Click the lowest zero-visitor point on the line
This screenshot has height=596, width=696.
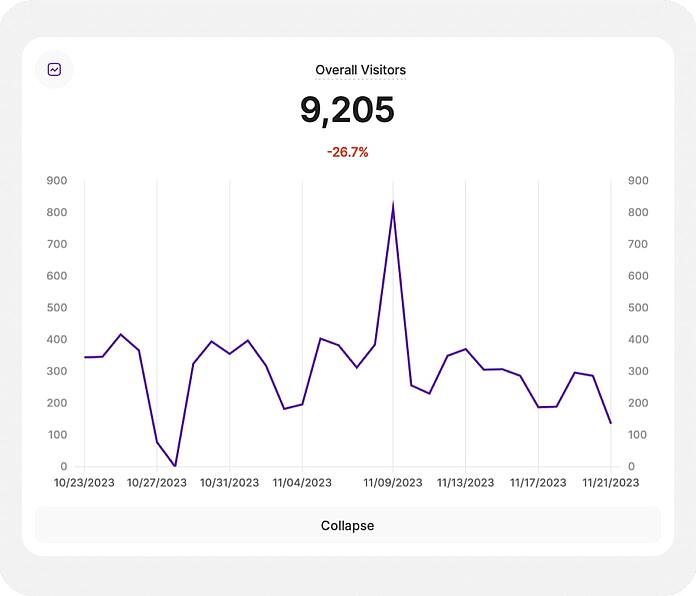[x=175, y=466]
